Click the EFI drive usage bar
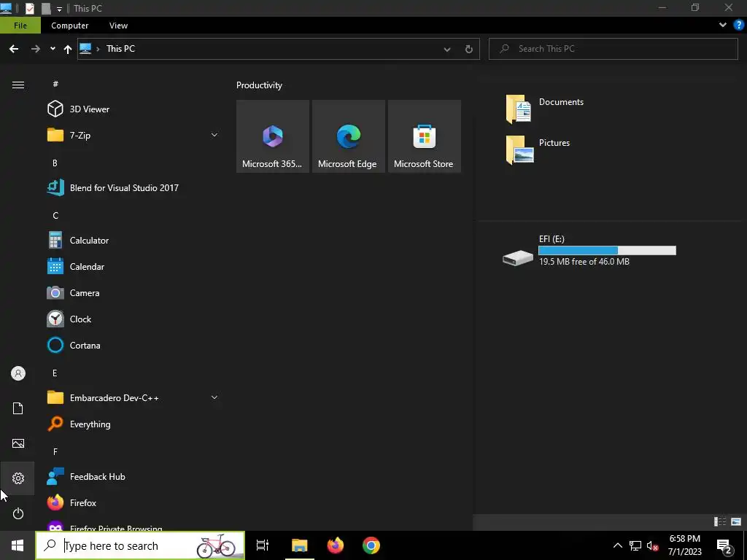Screen dimensions: 747x560 tap(607, 251)
